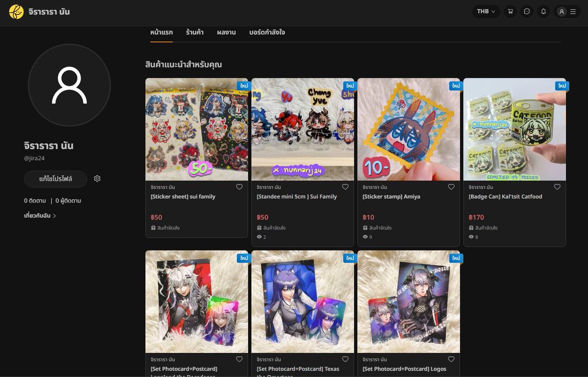Image resolution: width=588 pixels, height=377 pixels.
Task: Favorite the Lappland photocard set
Action: click(x=239, y=359)
